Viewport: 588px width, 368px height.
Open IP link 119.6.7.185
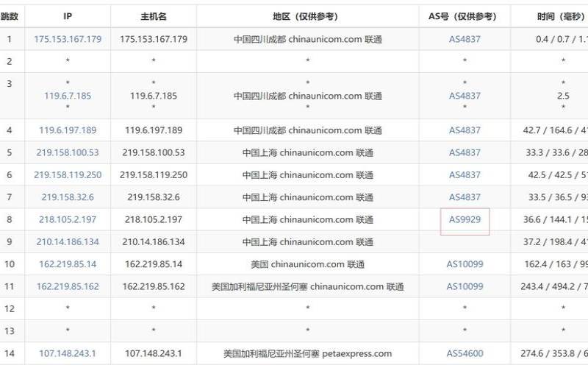(x=68, y=96)
